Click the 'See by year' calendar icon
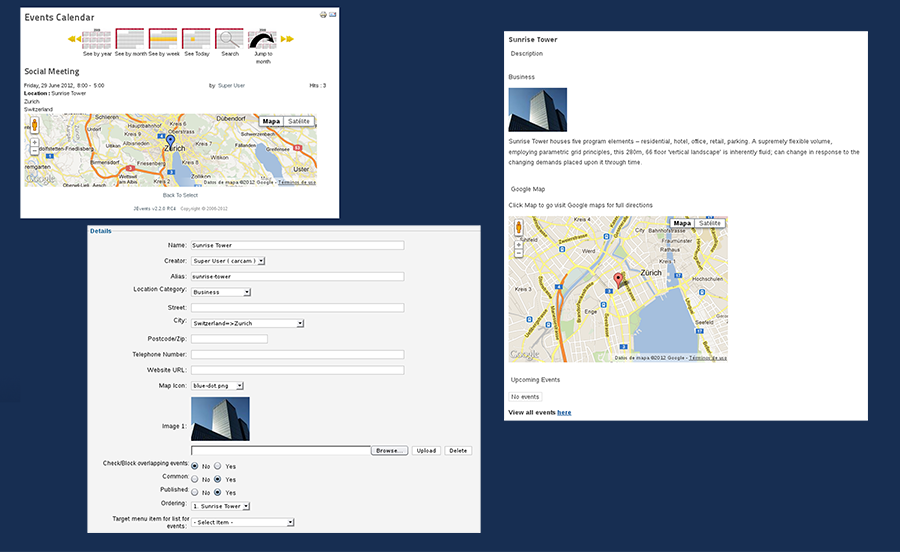Screen dimensions: 900x552 (x=97, y=39)
